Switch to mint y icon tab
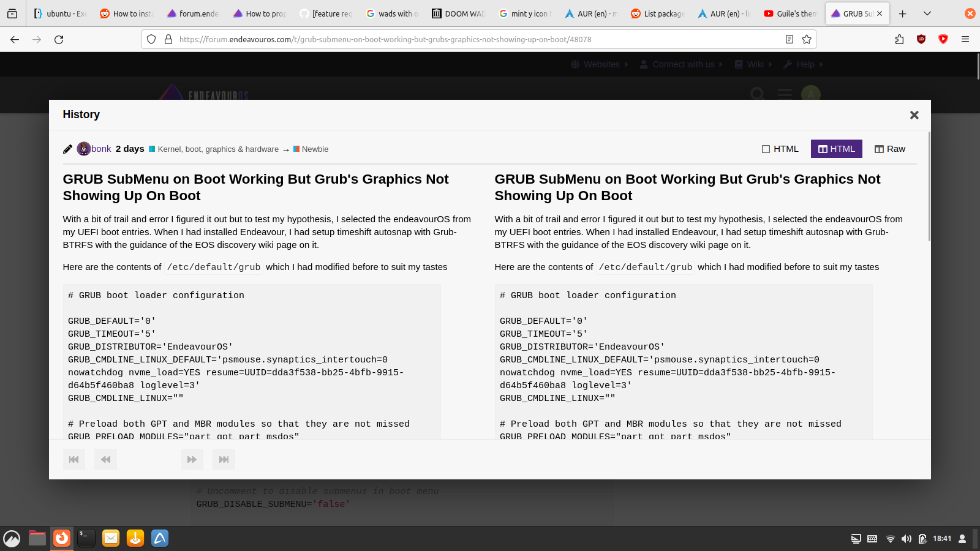 click(x=526, y=13)
